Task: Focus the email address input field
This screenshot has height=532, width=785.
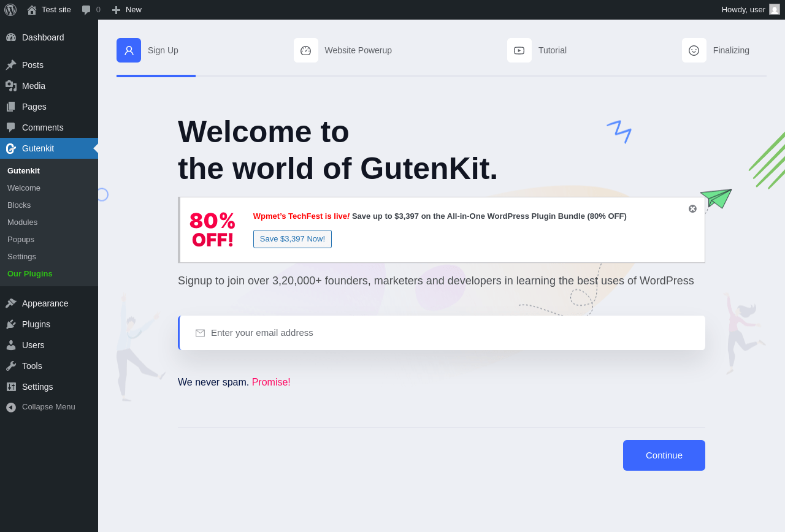Action: [442, 333]
